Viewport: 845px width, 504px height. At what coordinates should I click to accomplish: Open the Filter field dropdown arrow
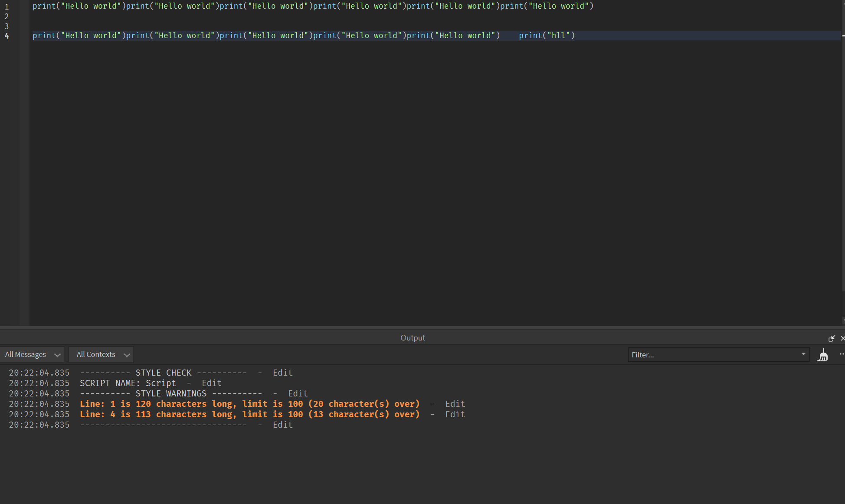point(803,354)
